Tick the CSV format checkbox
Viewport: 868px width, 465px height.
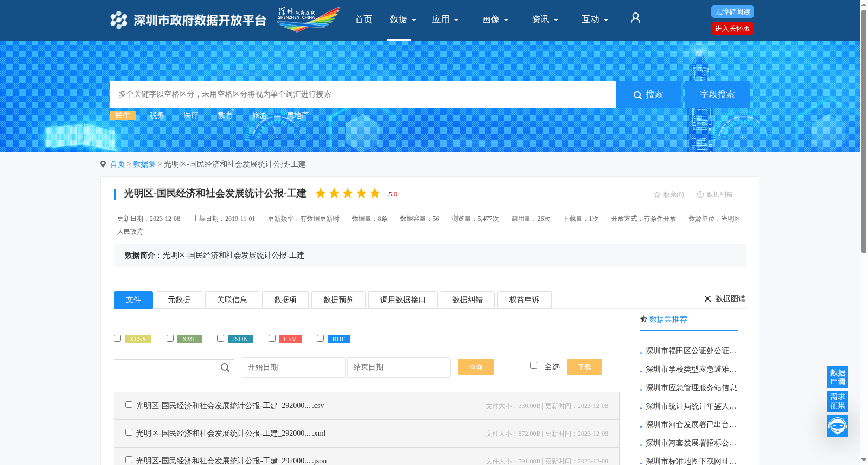(x=272, y=338)
